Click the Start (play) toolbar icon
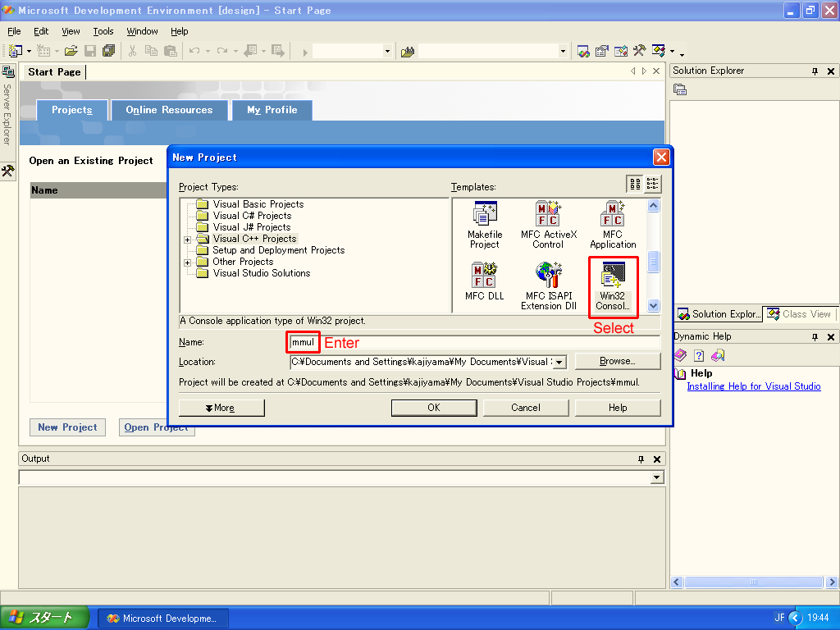This screenshot has height=630, width=840. coord(305,52)
